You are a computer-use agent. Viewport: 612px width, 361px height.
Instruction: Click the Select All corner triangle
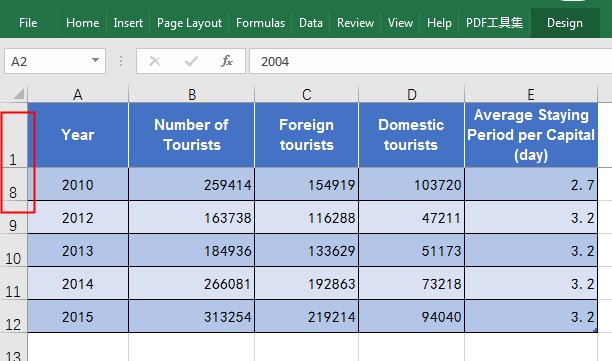point(18,94)
